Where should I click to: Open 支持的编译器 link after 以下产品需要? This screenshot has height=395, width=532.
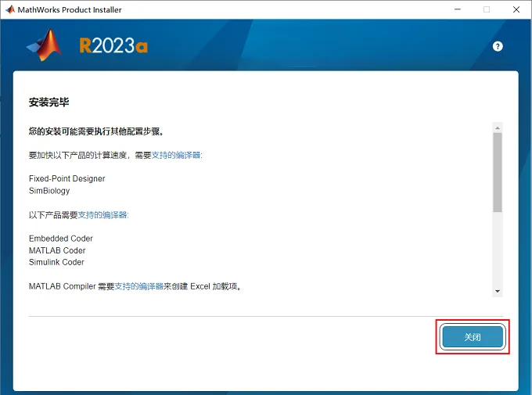102,215
